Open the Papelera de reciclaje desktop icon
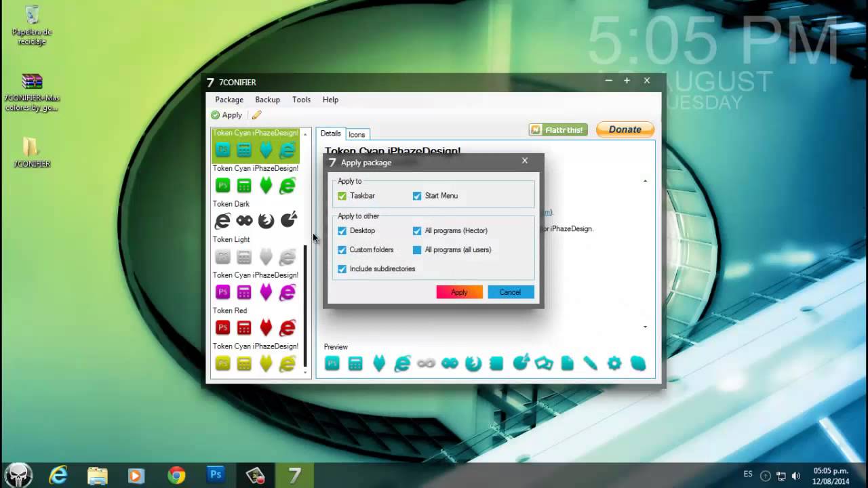This screenshot has width=868, height=488. tap(31, 26)
